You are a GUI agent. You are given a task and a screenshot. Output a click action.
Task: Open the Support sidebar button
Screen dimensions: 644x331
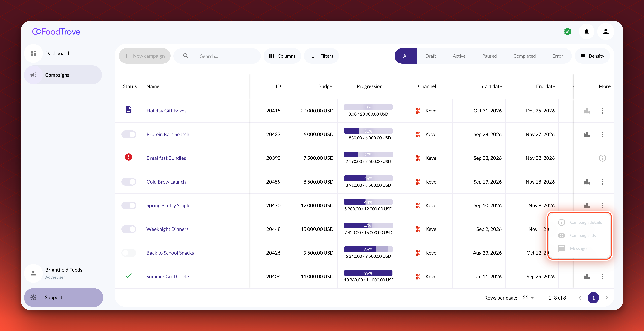click(64, 298)
